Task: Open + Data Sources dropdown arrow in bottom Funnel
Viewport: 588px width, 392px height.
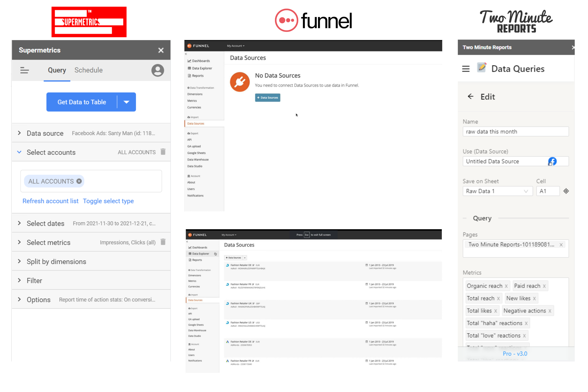Action: click(245, 258)
